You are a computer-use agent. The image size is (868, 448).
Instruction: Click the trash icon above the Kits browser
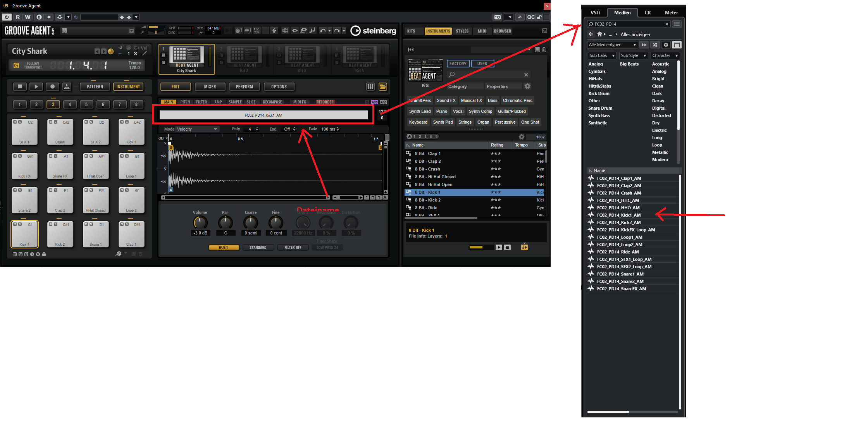[x=544, y=50]
